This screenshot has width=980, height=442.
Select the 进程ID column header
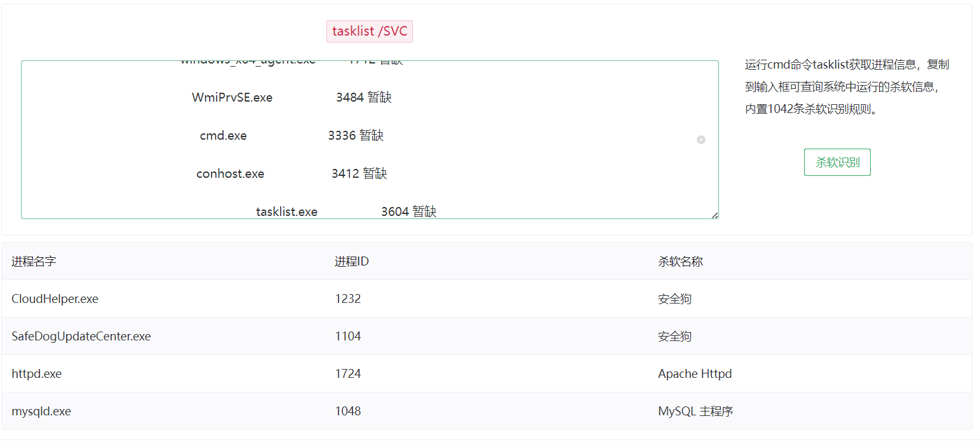pyautogui.click(x=352, y=261)
